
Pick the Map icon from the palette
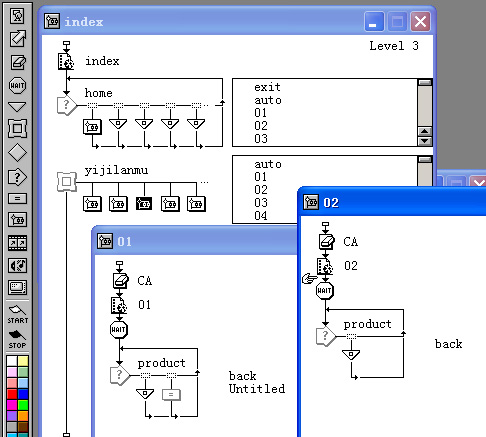[x=17, y=220]
